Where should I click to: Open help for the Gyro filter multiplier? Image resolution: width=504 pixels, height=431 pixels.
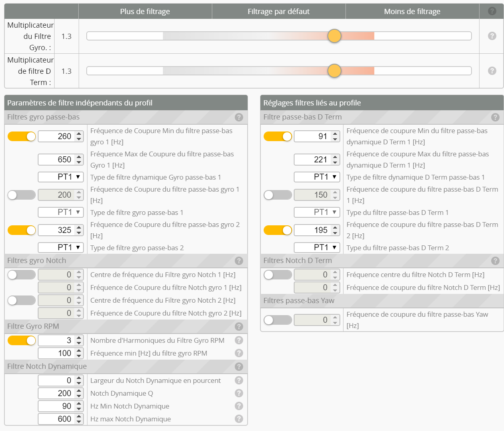point(492,36)
